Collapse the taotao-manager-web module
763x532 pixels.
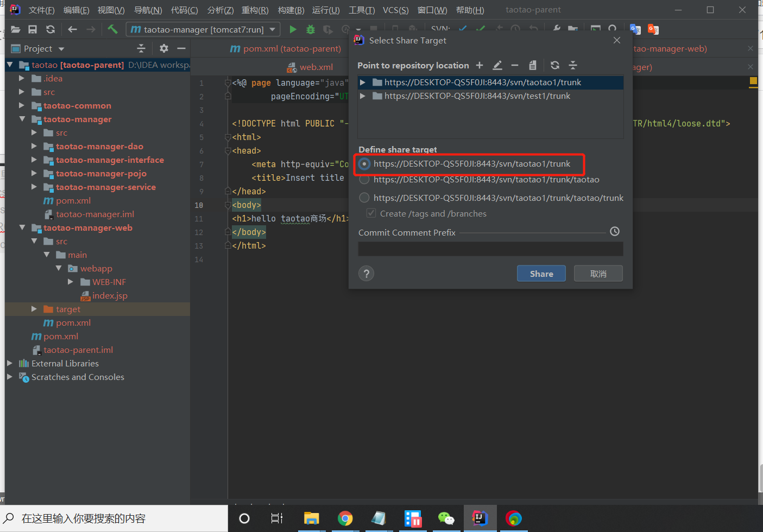(x=22, y=227)
